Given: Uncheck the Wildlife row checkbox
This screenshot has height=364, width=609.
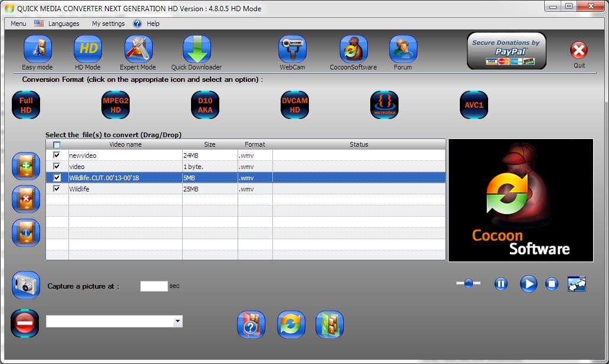Looking at the screenshot, I should coord(57,189).
